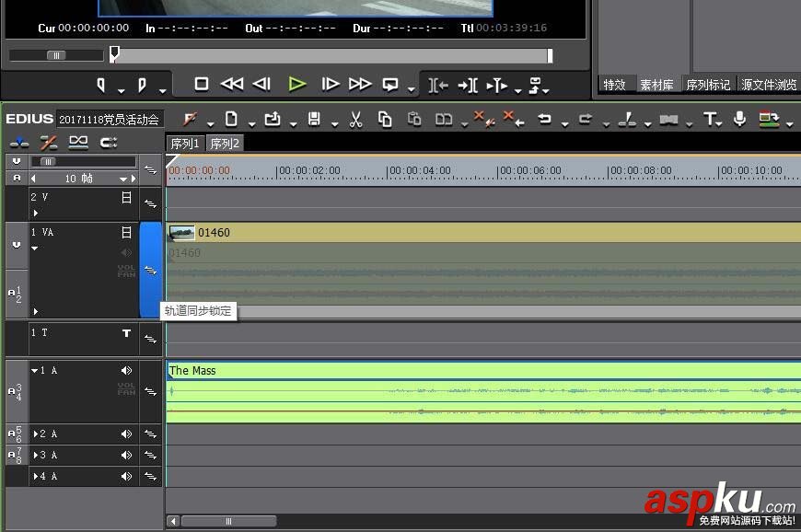Adjust the timeline zoom slider

pos(48,162)
